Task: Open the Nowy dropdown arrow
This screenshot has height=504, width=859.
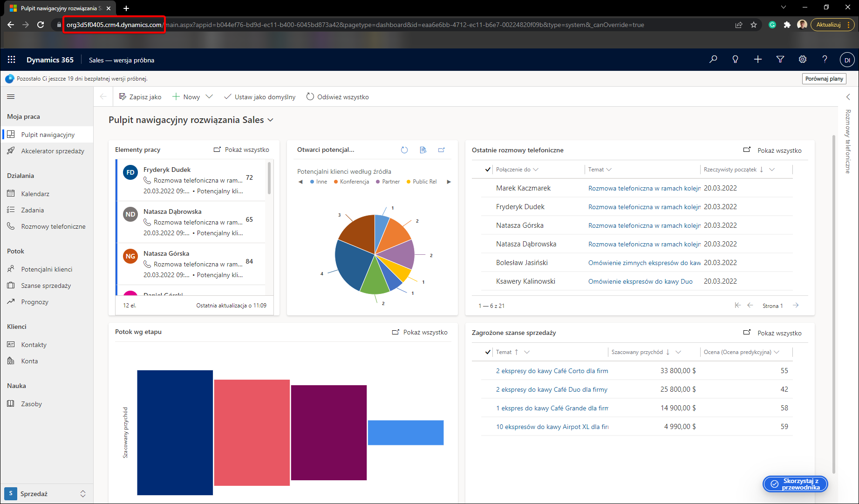Action: point(209,97)
